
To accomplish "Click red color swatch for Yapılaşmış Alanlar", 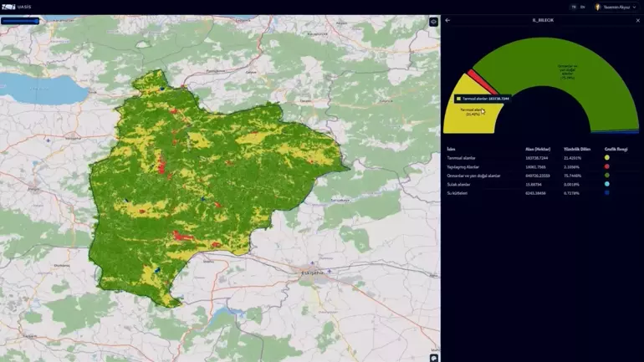I will tap(607, 166).
